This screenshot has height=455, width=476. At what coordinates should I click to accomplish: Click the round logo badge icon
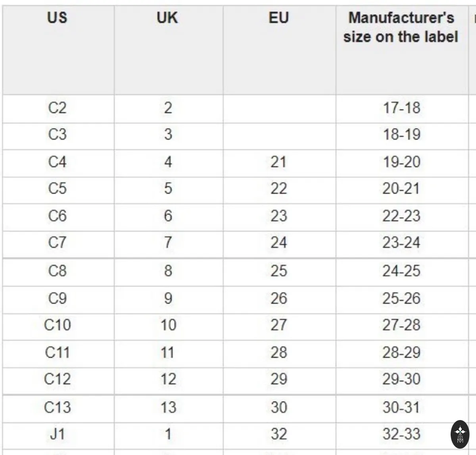pyautogui.click(x=460, y=434)
